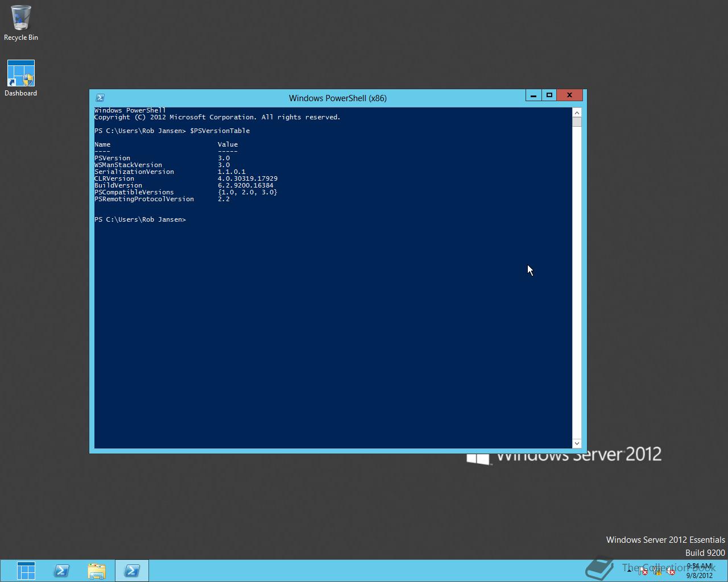Click the console scrollbar thumb

pos(577,122)
